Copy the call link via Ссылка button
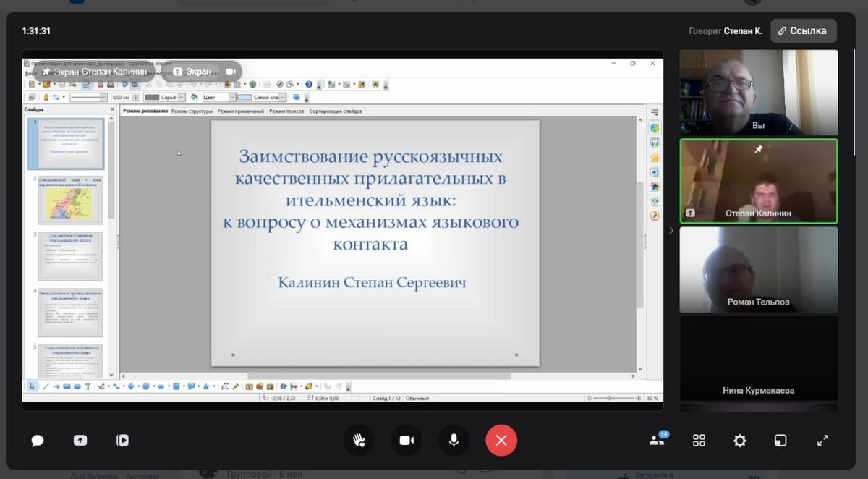 [x=804, y=31]
